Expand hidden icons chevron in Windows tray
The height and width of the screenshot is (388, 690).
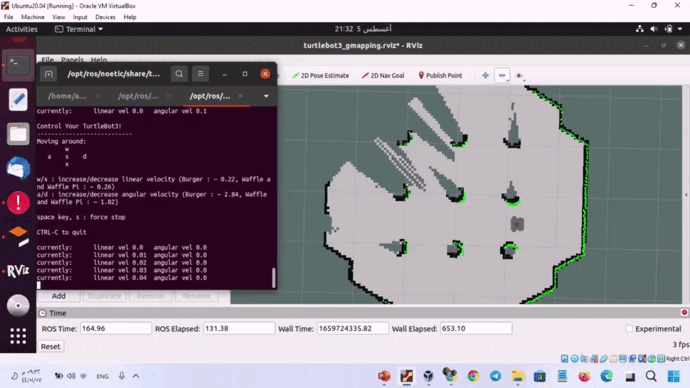pyautogui.click(x=136, y=376)
